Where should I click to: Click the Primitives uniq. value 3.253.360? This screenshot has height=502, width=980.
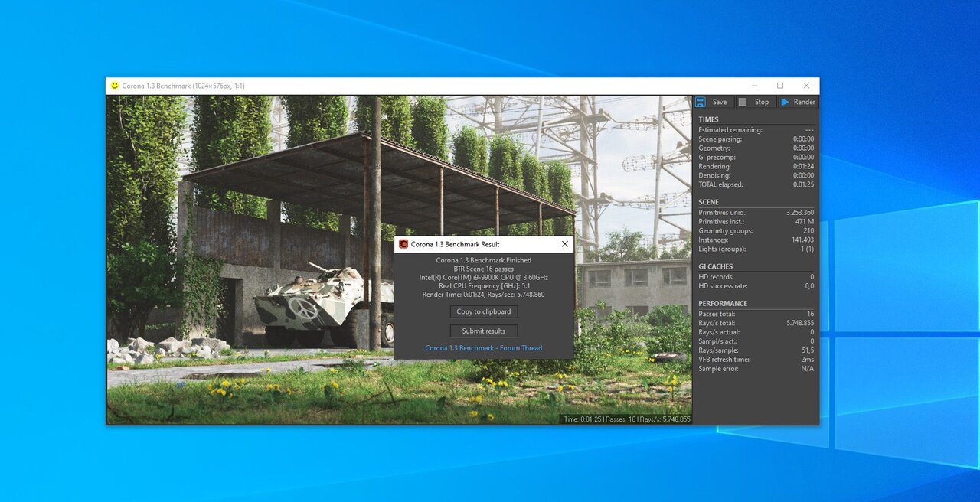800,213
